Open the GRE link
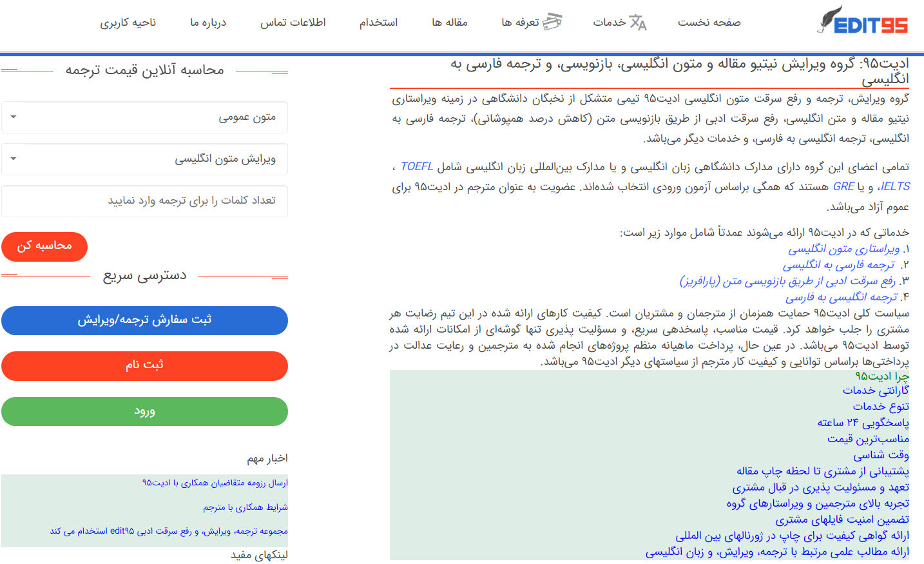Screen dimensions: 924x564 pos(843,186)
